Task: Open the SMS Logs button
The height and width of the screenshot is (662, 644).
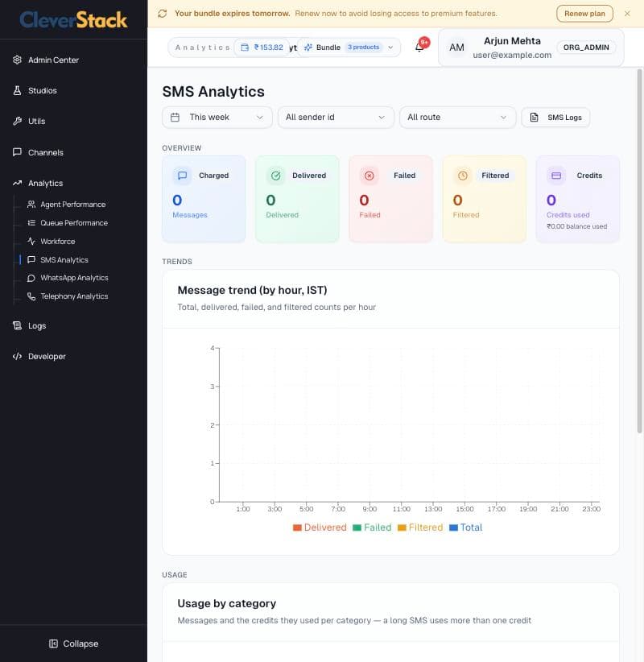Action: click(x=555, y=118)
